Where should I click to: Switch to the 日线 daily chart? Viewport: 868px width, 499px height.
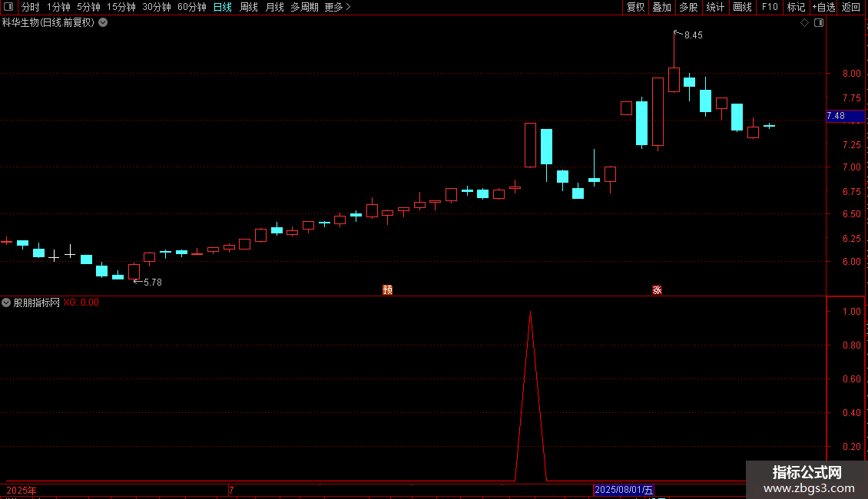[223, 7]
